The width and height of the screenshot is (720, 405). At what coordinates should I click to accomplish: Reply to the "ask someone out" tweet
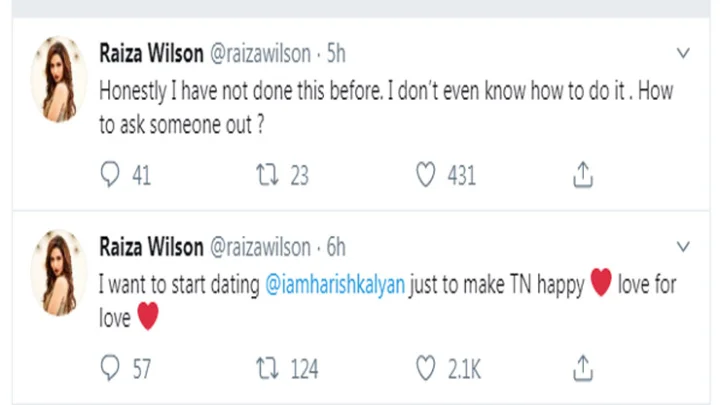click(x=112, y=176)
